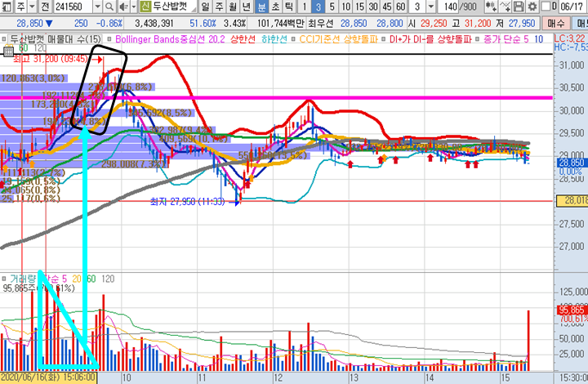Select the 60 minute interval button
This screenshot has height=384, width=588.
click(x=400, y=7)
